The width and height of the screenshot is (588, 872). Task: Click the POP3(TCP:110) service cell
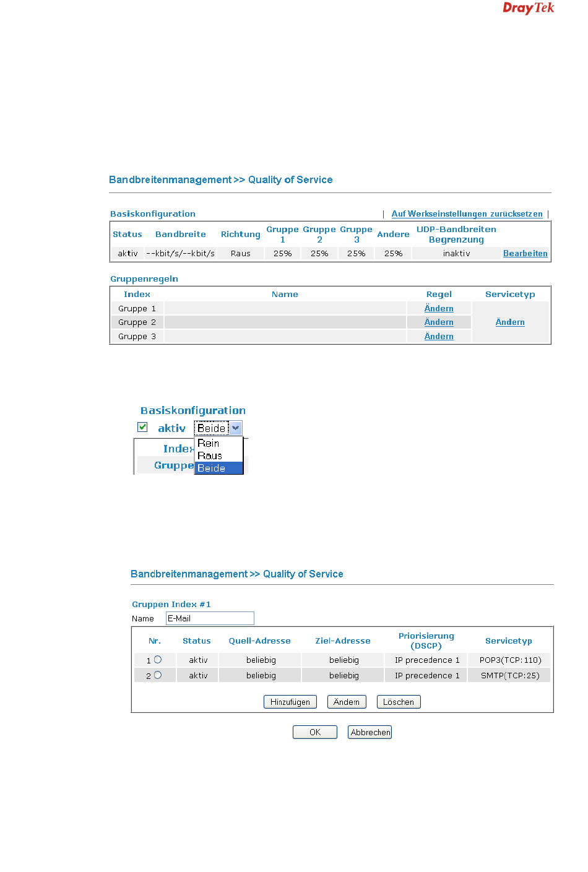[x=510, y=660]
